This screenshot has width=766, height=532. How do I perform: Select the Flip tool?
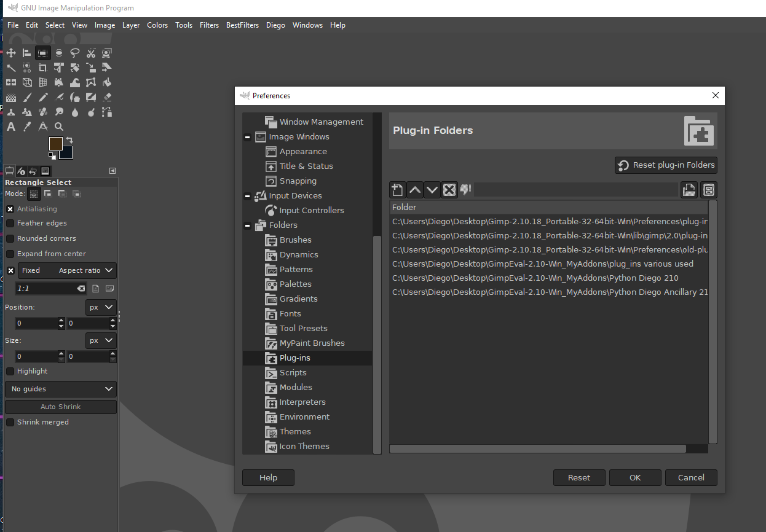point(11,82)
